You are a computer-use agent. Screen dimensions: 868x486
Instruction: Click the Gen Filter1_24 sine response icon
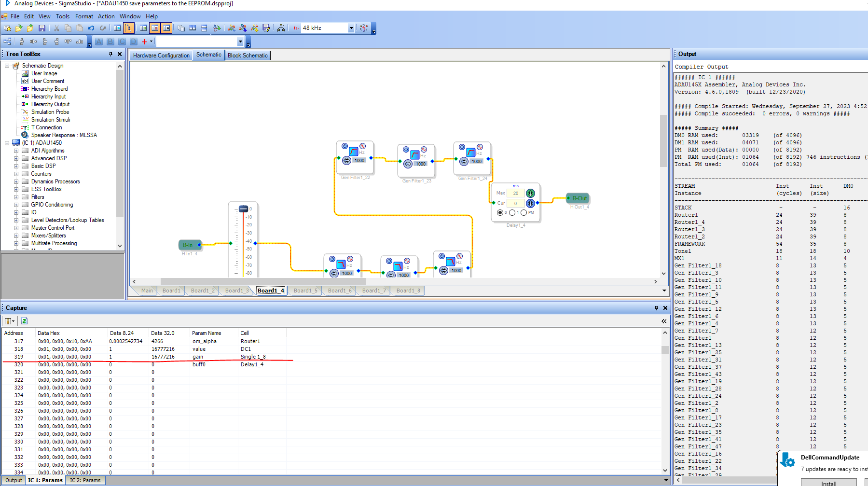point(480,147)
